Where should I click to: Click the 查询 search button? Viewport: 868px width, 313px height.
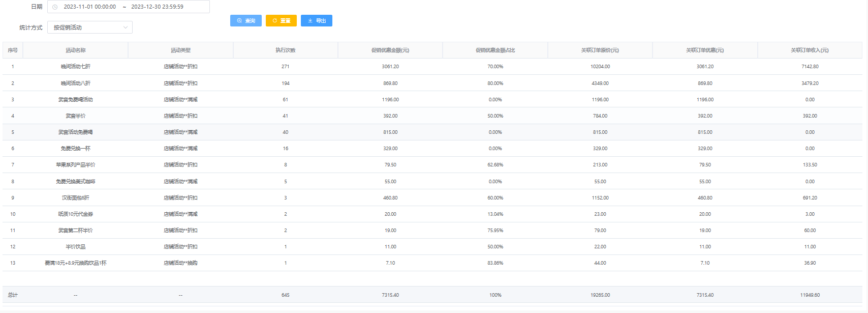coord(246,21)
